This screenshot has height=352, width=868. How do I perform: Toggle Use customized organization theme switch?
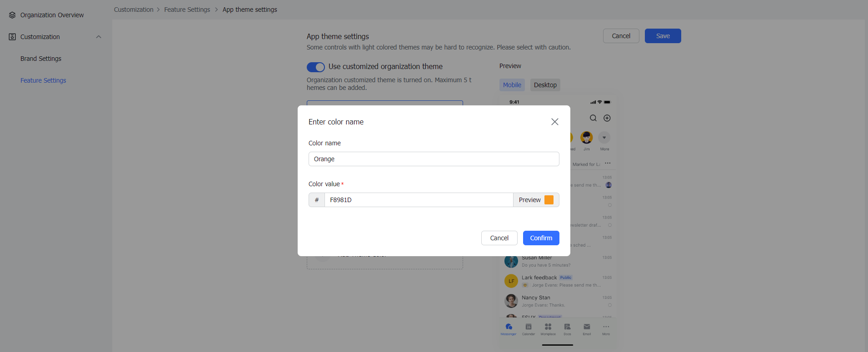coord(316,67)
